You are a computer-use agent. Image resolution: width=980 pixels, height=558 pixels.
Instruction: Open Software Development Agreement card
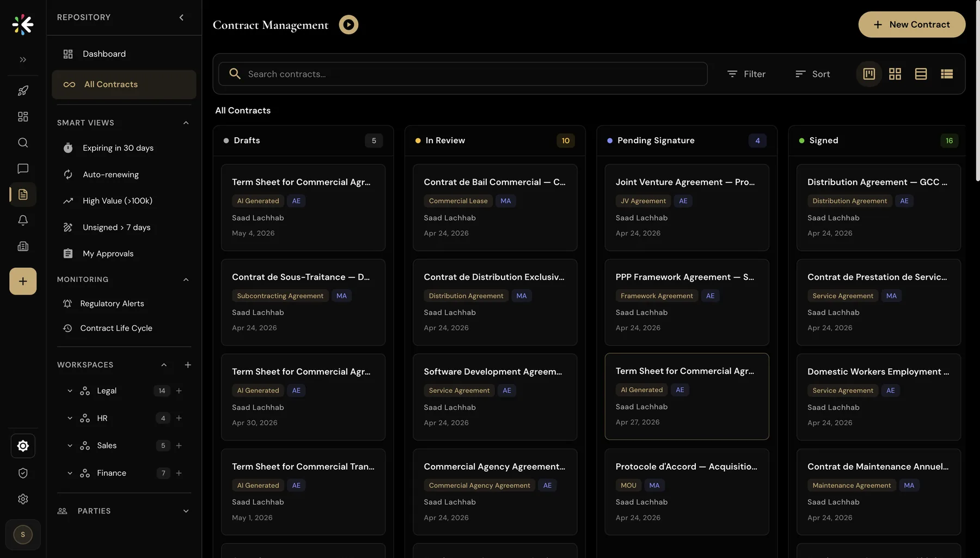(x=495, y=397)
